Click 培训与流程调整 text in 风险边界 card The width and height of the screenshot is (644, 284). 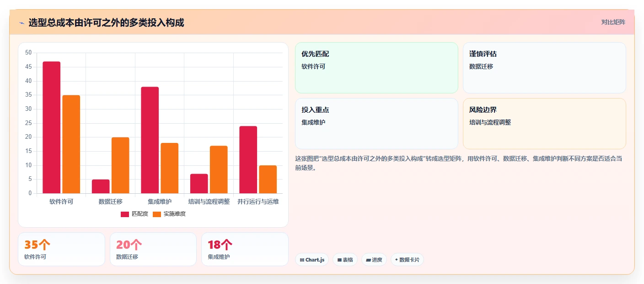pyautogui.click(x=490, y=122)
